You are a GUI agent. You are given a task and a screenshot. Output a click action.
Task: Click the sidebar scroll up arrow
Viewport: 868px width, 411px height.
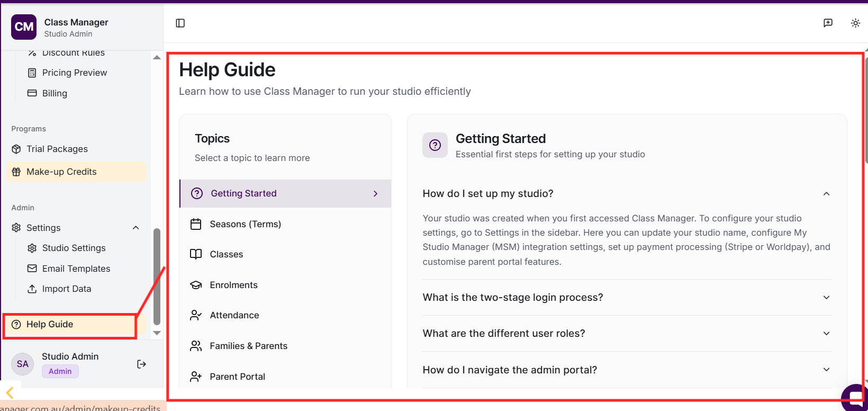157,57
